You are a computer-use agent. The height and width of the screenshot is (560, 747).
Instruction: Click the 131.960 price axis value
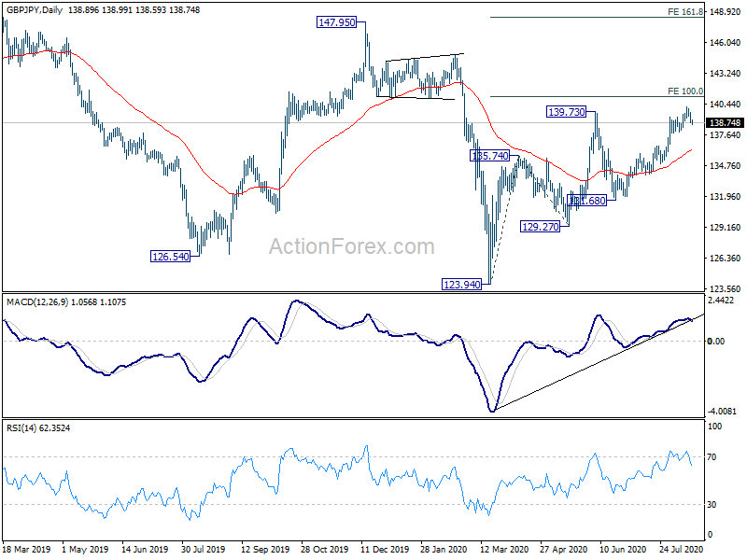click(725, 196)
